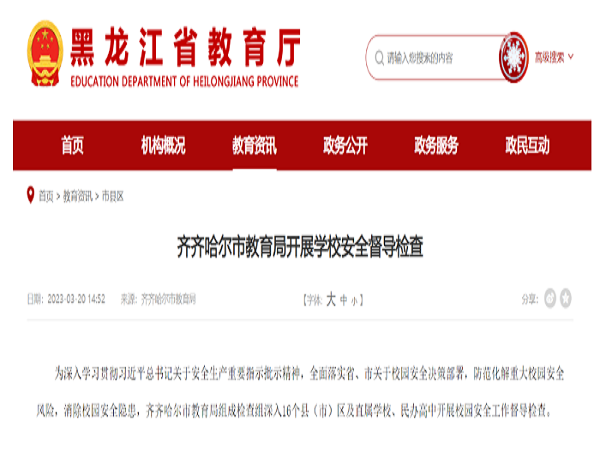Open the 政民互动 navigation menu
Viewport: 600px width, 450px height.
coord(527,146)
